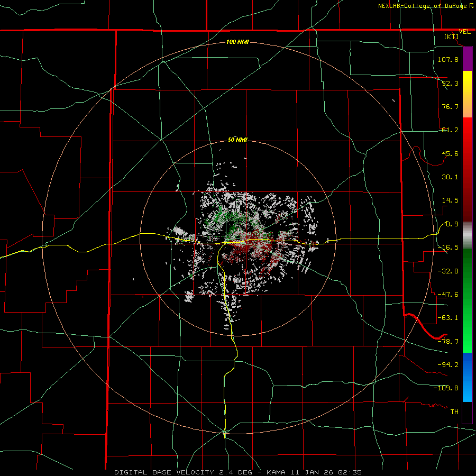Click the 61.2 velocity scale value
The image size is (476, 476).
(450, 130)
